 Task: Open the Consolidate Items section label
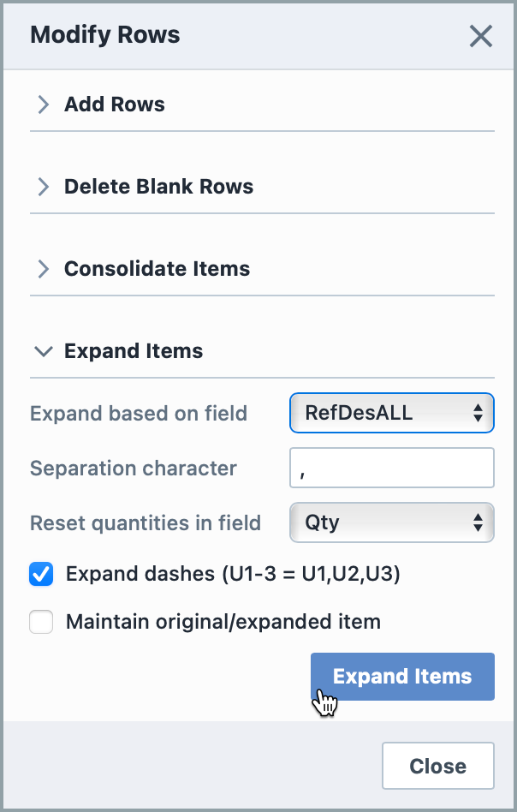click(157, 269)
